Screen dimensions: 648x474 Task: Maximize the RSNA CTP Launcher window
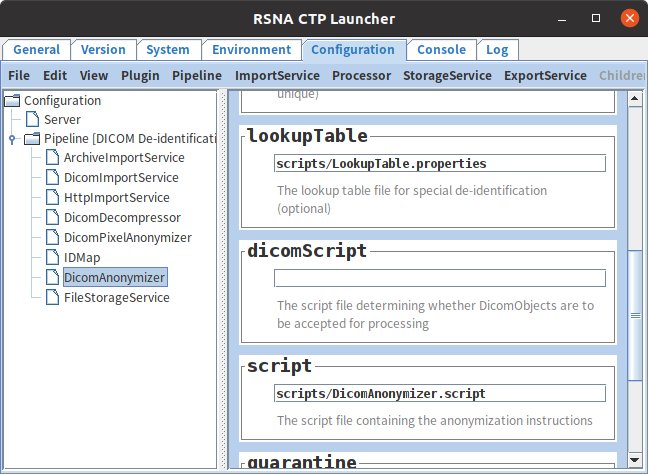[x=596, y=18]
